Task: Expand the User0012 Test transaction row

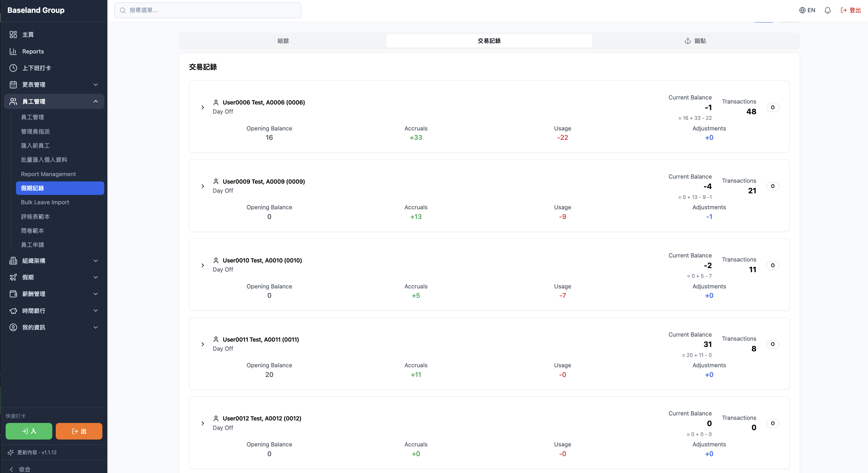Action: coord(203,423)
